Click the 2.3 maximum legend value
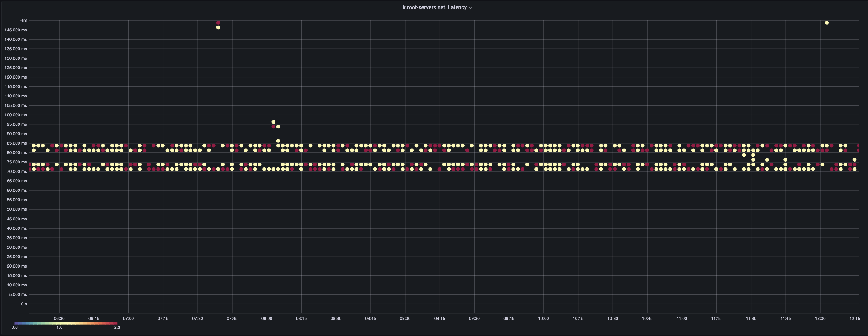 click(117, 327)
